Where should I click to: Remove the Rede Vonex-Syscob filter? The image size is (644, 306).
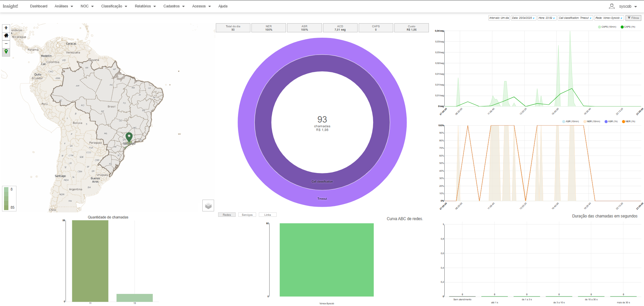[x=621, y=18]
